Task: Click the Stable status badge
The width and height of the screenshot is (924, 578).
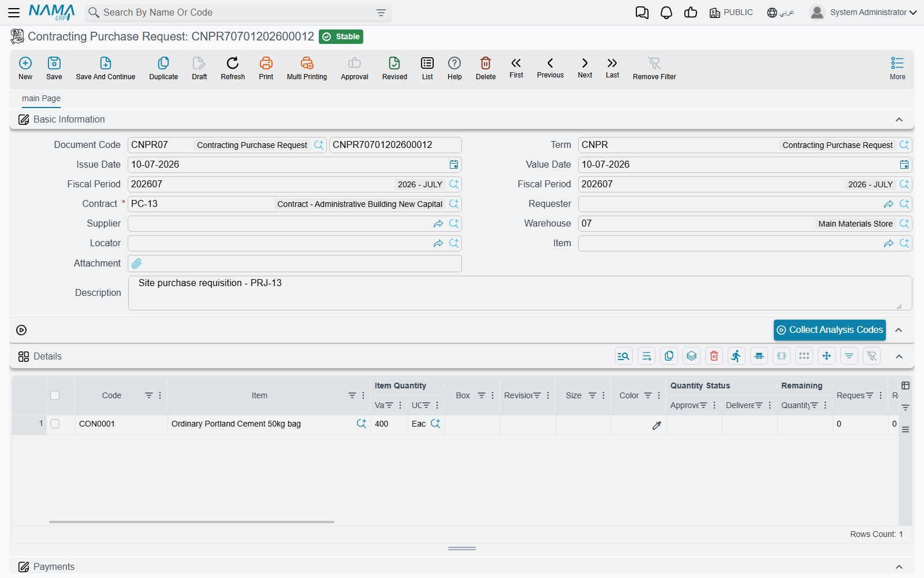Action: point(341,37)
